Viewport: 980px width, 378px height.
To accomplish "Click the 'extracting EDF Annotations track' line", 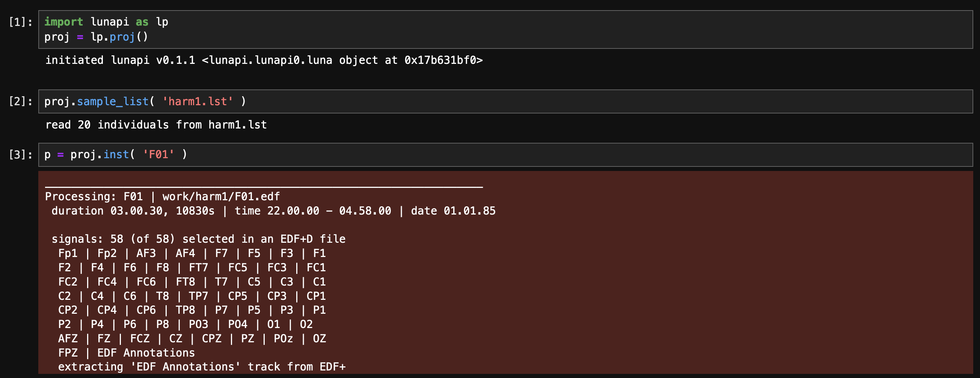I will coord(202,367).
